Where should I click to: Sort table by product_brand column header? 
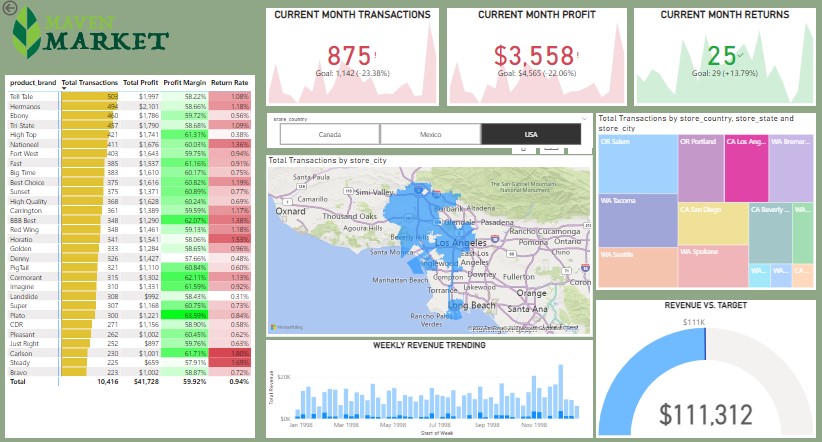pos(32,82)
